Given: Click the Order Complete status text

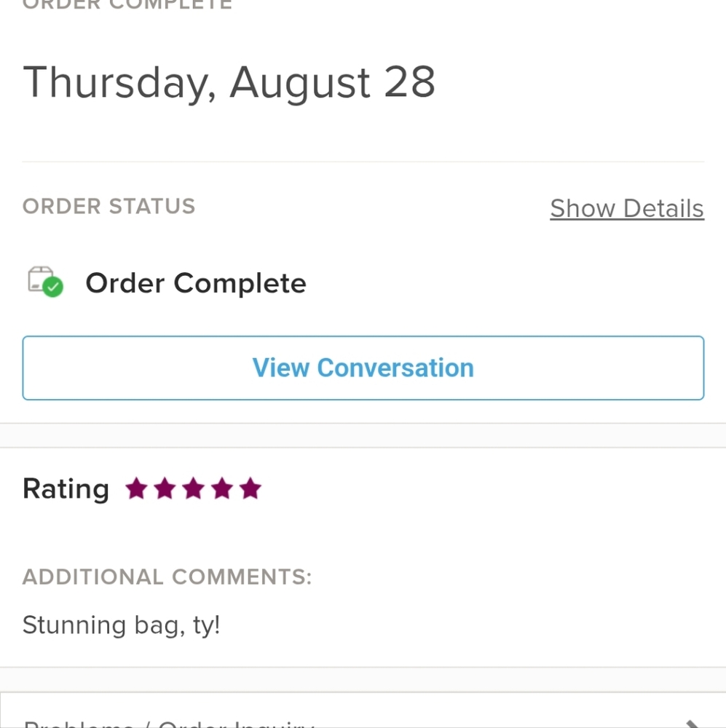Looking at the screenshot, I should click(x=196, y=282).
